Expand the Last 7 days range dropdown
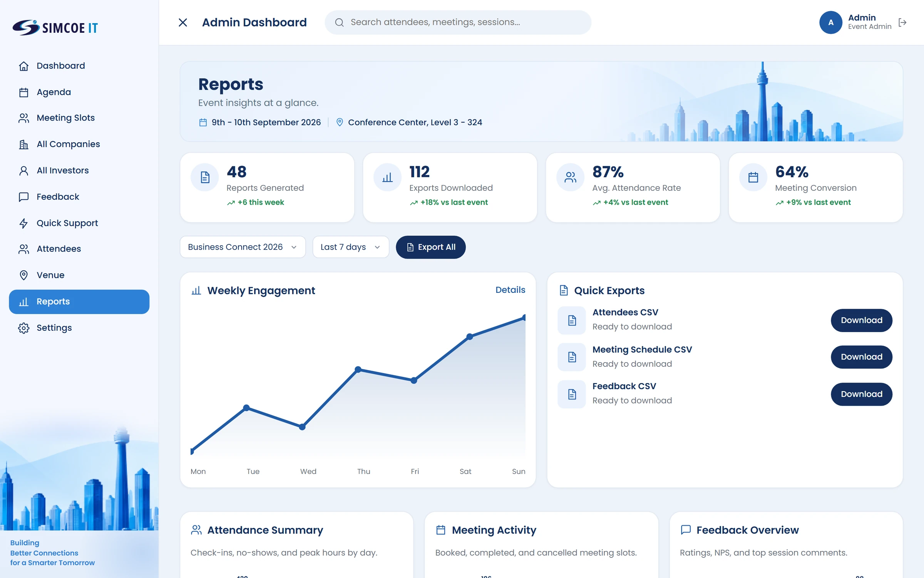This screenshot has width=924, height=578. point(351,247)
